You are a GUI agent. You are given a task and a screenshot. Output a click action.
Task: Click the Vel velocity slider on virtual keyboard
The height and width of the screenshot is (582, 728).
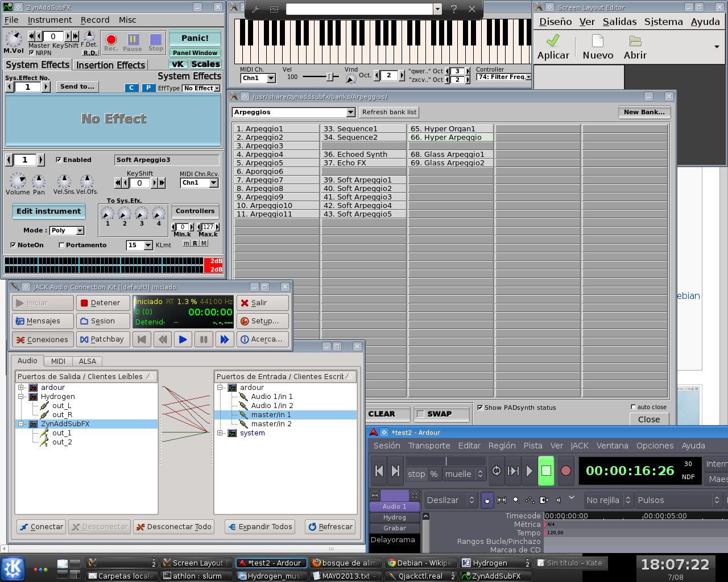coord(320,77)
